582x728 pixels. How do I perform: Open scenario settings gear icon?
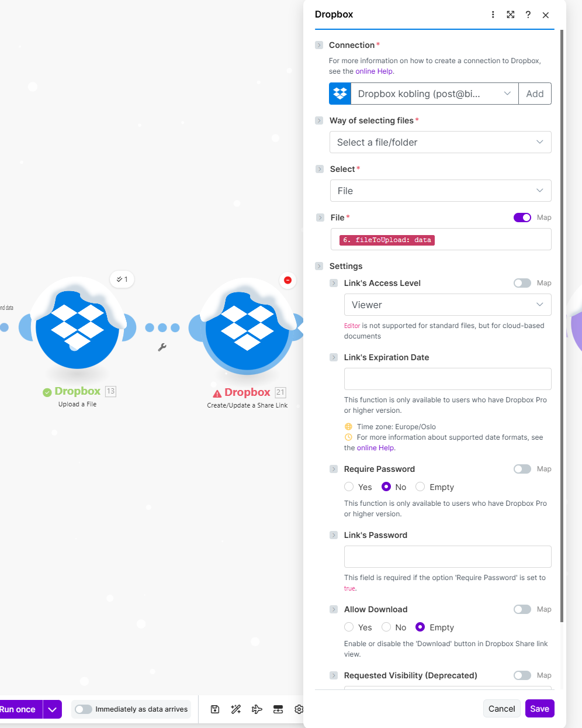[x=299, y=709]
